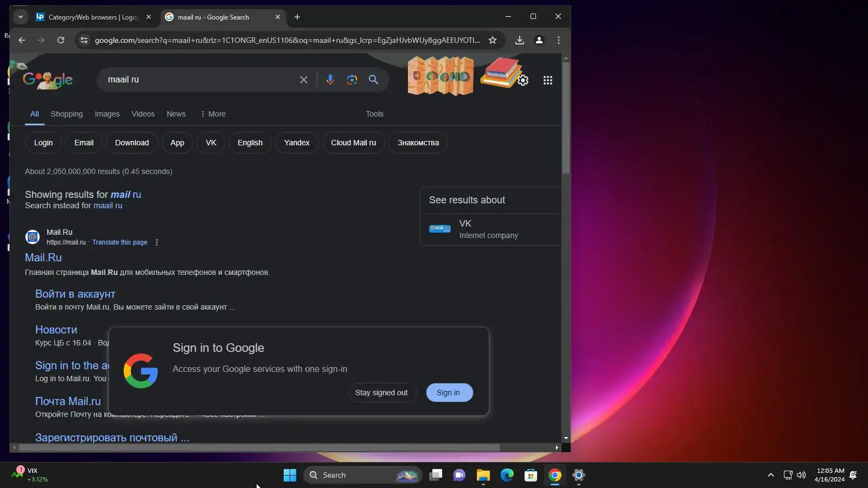This screenshot has width=868, height=488.
Task: Open Войти в аккаунт sitelink
Action: pyautogui.click(x=75, y=294)
